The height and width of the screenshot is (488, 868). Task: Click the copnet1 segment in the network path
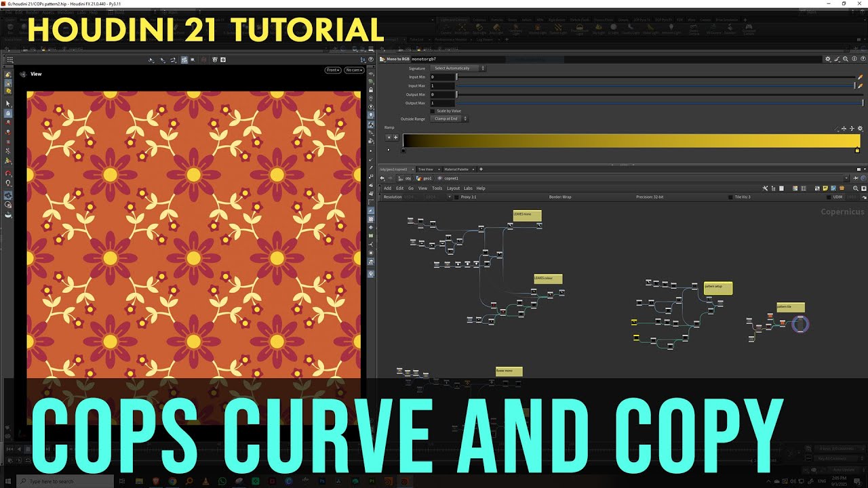click(x=451, y=178)
